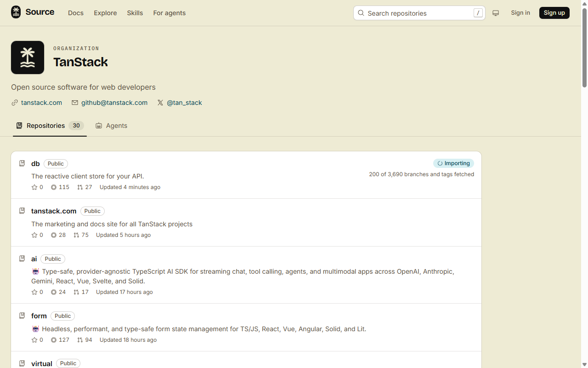588x368 pixels.
Task: Switch to the Repositories tab
Action: [50, 126]
